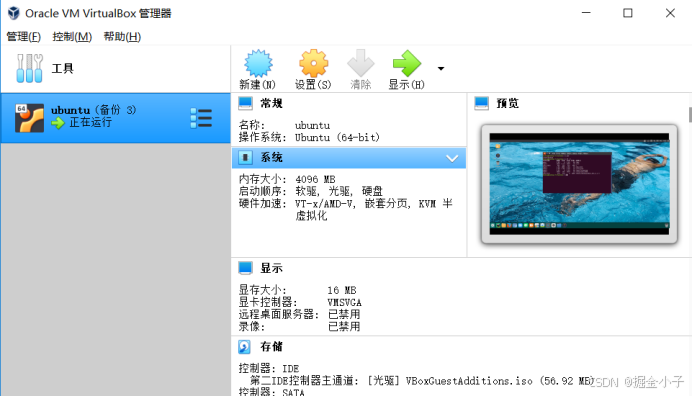The width and height of the screenshot is (692, 396).
Task: Collapse System section with chevron arrow
Action: 452,158
